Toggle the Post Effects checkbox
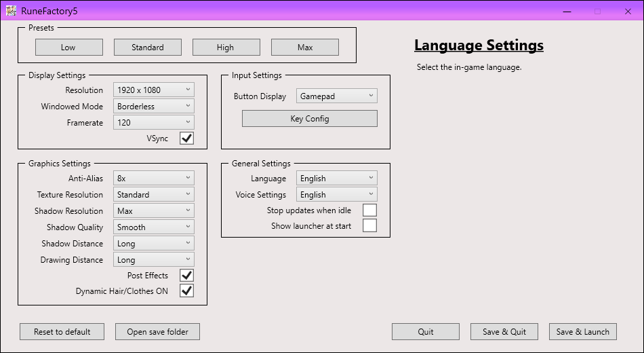 click(186, 276)
